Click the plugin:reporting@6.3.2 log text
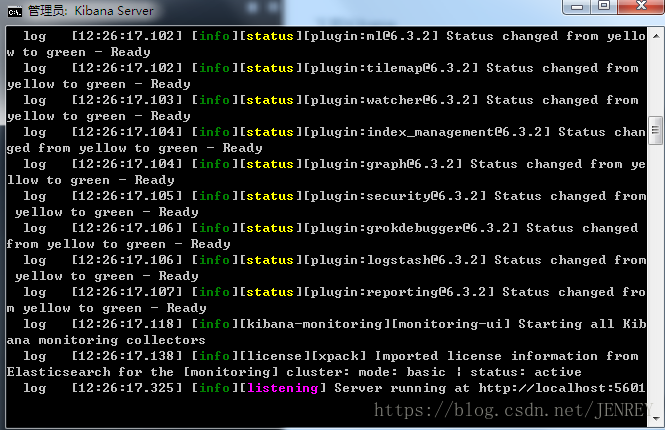 tap(399, 292)
